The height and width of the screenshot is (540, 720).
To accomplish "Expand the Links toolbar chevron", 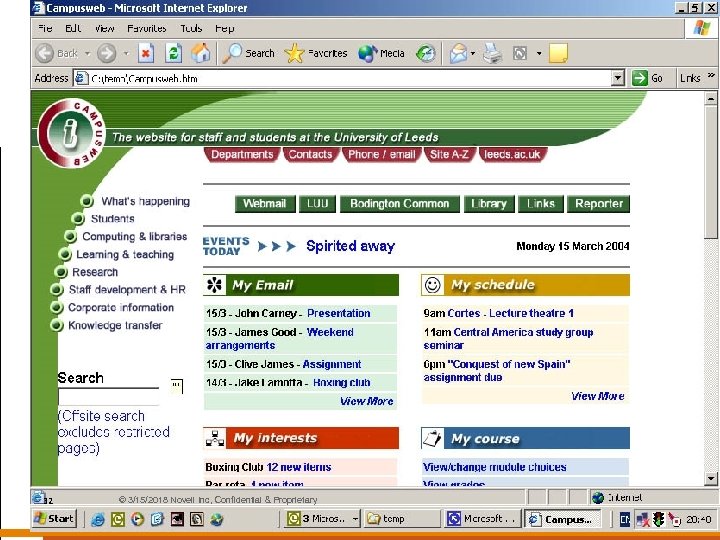I will point(711,75).
